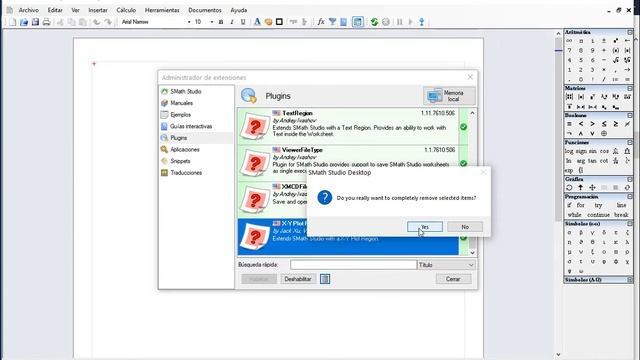This screenshot has width=640, height=360.
Task: Click the green recalculate icon
Action: click(374, 22)
